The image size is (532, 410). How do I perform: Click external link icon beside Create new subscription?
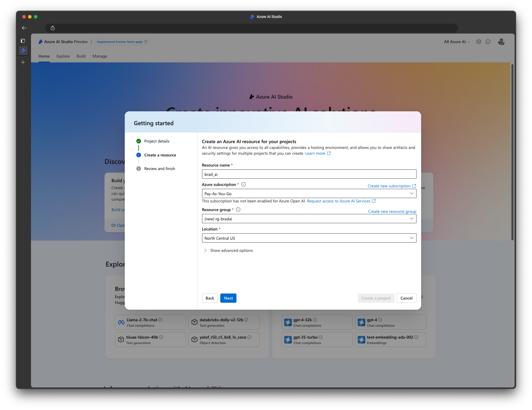414,186
